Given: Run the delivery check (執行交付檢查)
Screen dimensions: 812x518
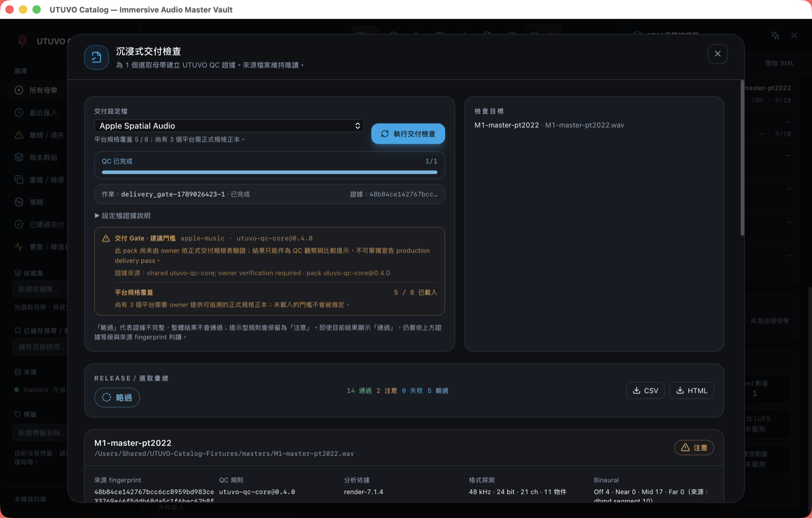Looking at the screenshot, I should (x=408, y=134).
